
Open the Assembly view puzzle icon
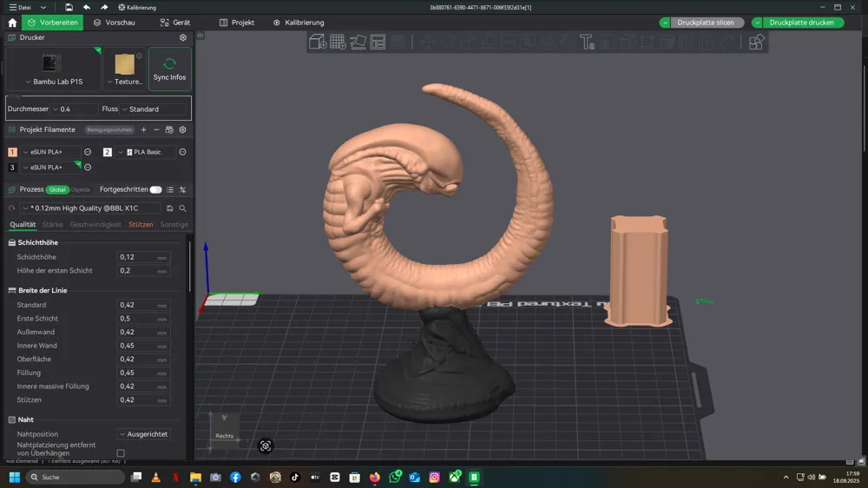click(756, 42)
